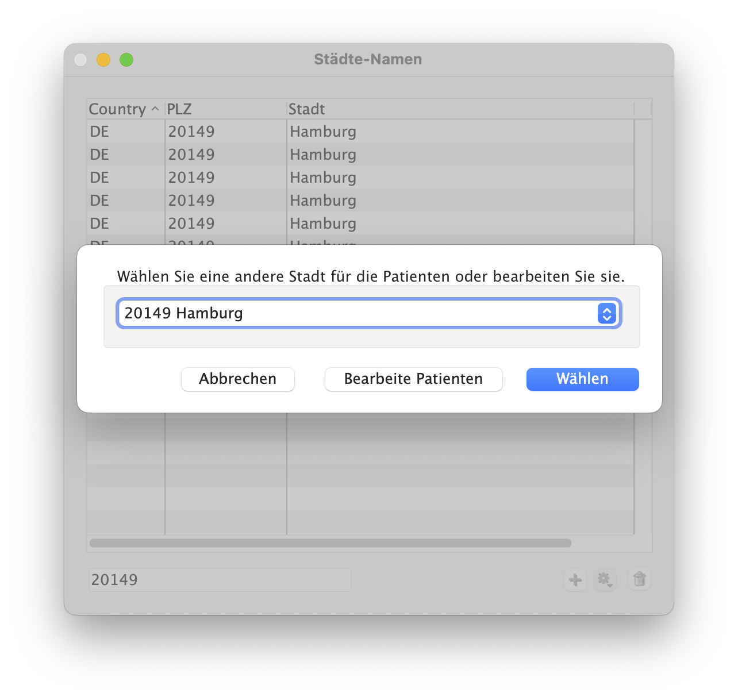Select the fourth DE 20149 row
This screenshot has height=700, width=738.
pos(360,201)
